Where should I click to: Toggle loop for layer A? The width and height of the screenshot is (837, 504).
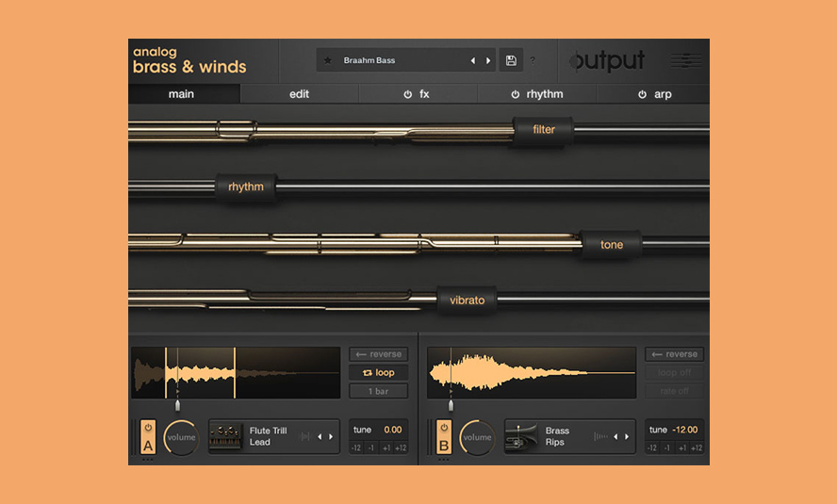(x=379, y=373)
